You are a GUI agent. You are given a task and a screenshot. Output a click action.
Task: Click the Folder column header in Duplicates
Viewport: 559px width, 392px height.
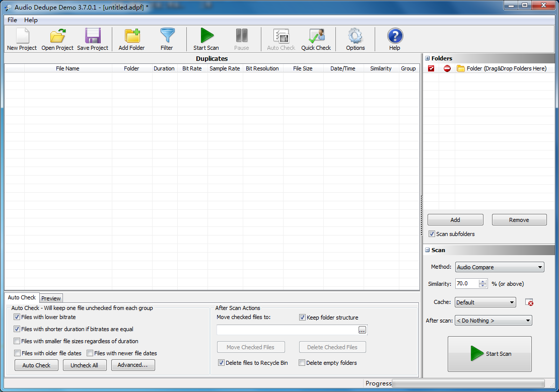(x=131, y=68)
